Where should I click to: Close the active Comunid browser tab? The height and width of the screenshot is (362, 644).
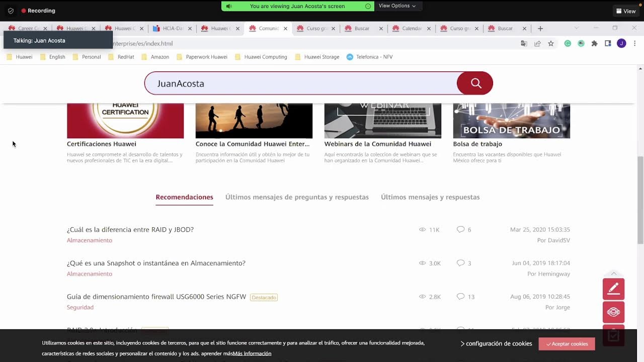coord(285,29)
